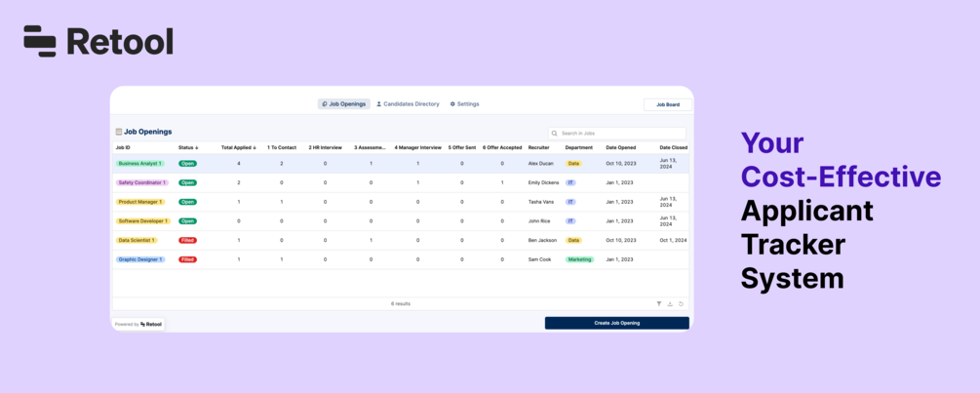
Task: Click the Department column header
Action: 578,148
